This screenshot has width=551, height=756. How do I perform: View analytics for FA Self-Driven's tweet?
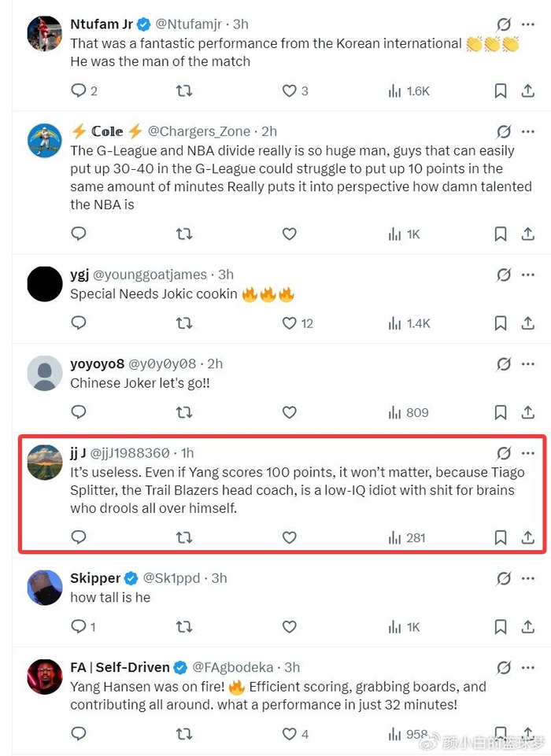pyautogui.click(x=396, y=733)
